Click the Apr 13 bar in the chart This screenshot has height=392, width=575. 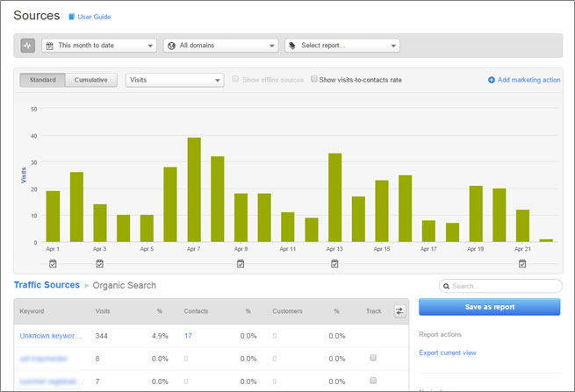pos(334,198)
